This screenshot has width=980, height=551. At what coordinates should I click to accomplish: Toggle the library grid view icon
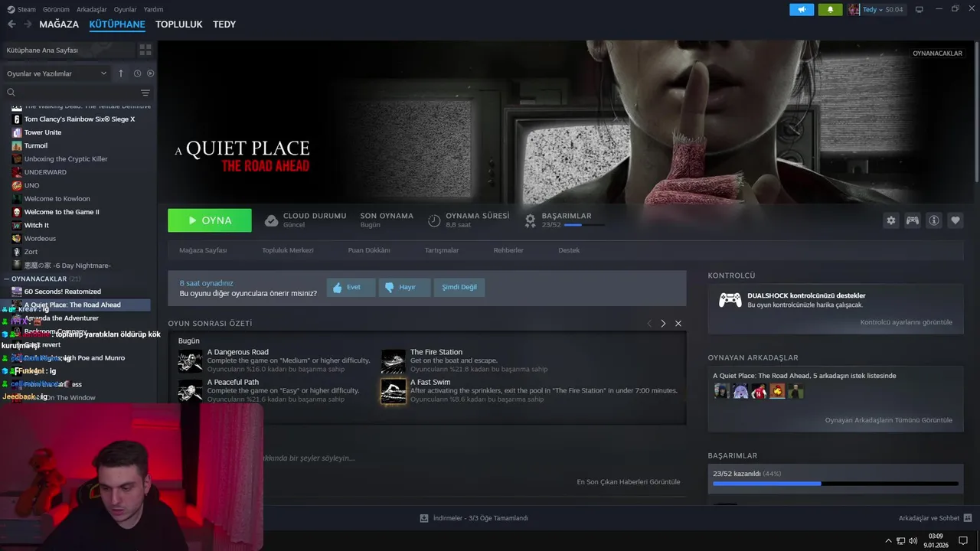tap(145, 50)
